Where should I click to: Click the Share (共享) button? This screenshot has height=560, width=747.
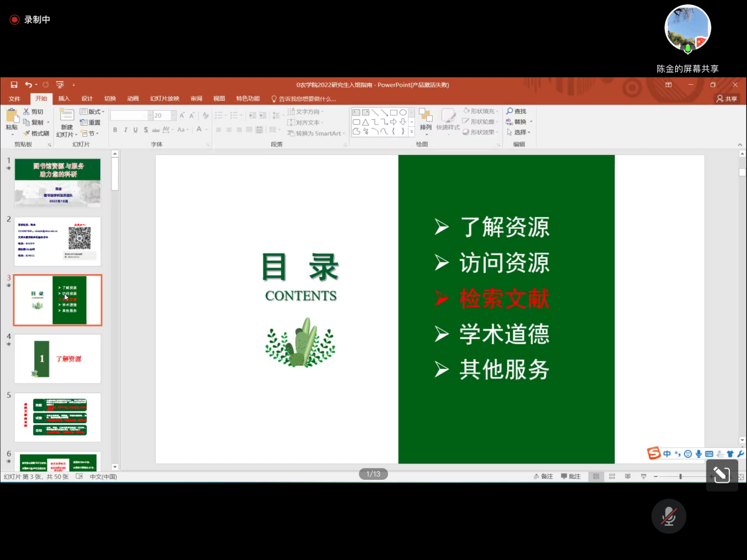point(727,99)
